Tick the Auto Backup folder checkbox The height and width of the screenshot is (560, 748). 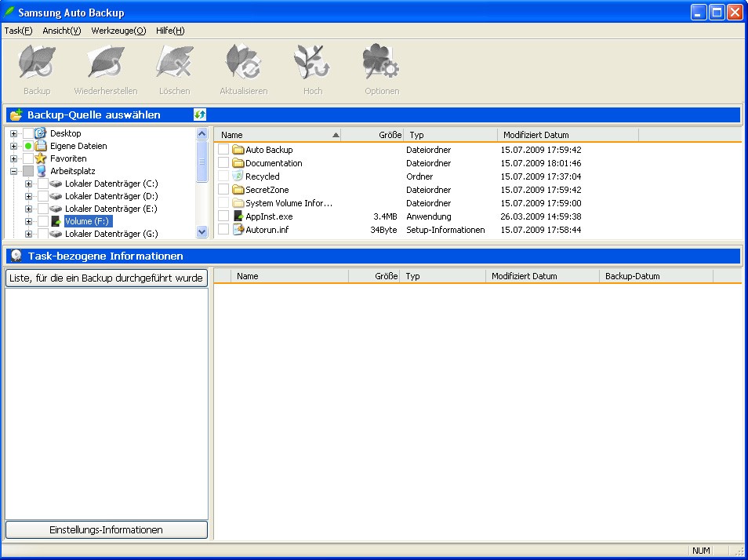point(223,150)
